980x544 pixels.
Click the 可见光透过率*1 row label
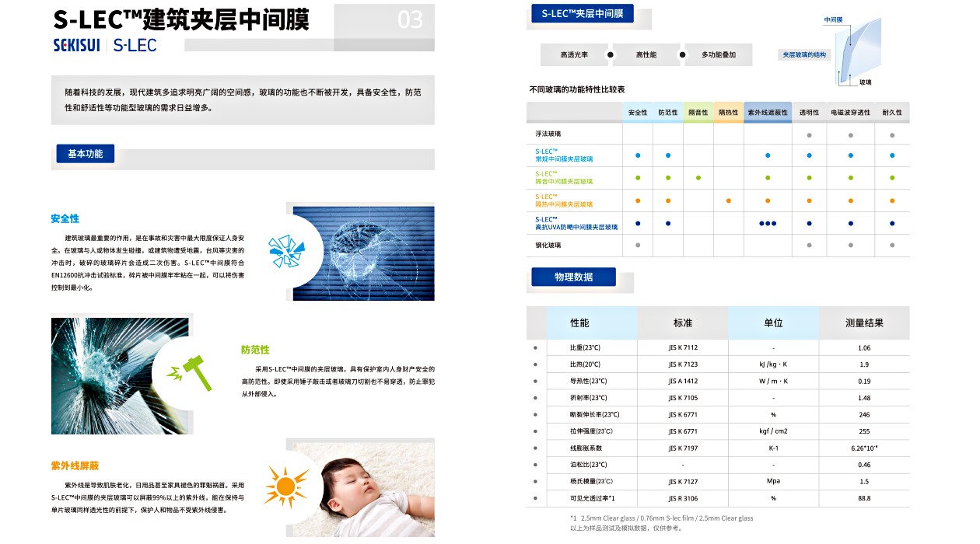pyautogui.click(x=593, y=498)
